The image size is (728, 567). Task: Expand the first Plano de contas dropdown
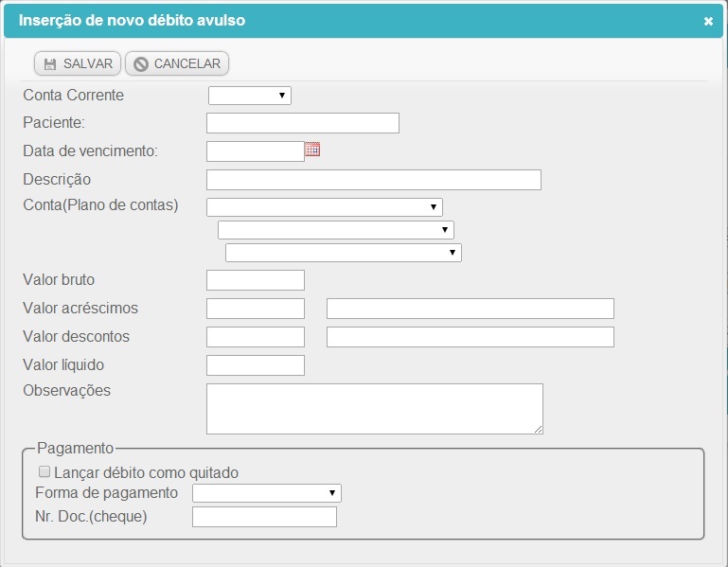tap(325, 207)
